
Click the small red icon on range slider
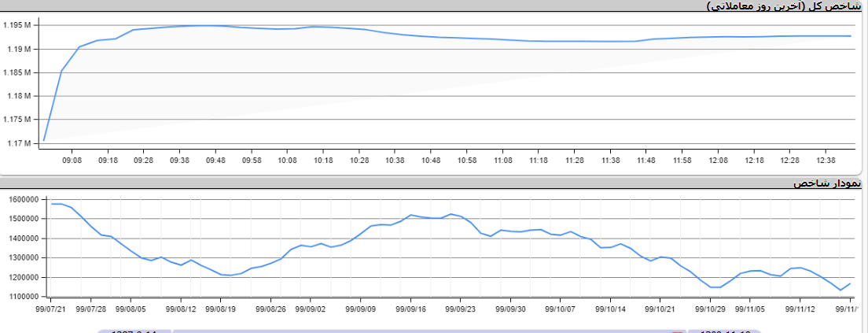[678, 331]
